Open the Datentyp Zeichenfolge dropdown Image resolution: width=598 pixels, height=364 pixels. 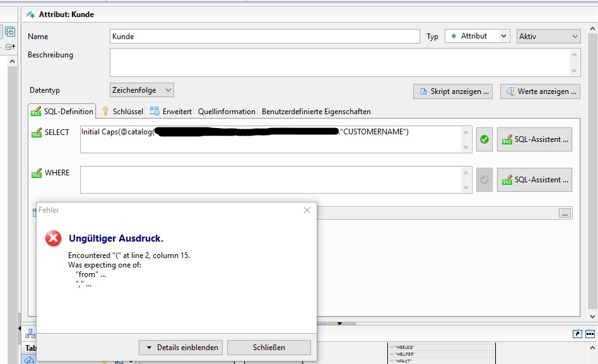point(141,90)
